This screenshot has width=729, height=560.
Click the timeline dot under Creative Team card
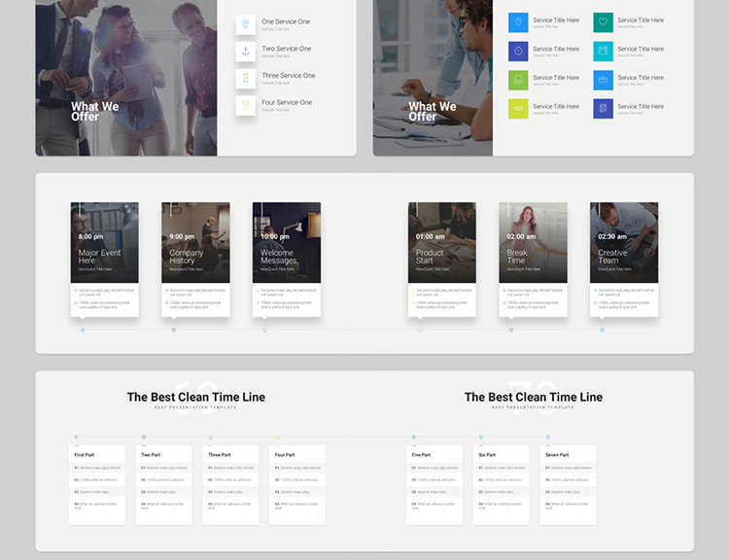pos(602,330)
